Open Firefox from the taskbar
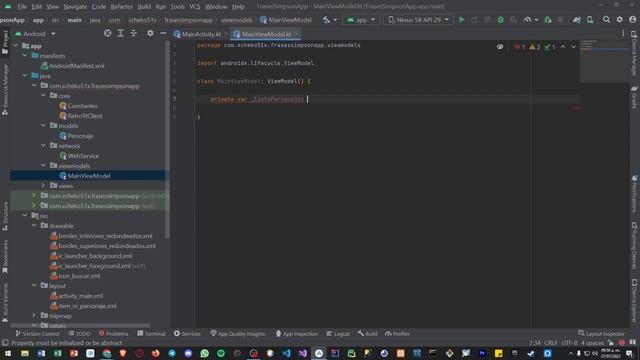The image size is (640, 360). click(x=156, y=353)
